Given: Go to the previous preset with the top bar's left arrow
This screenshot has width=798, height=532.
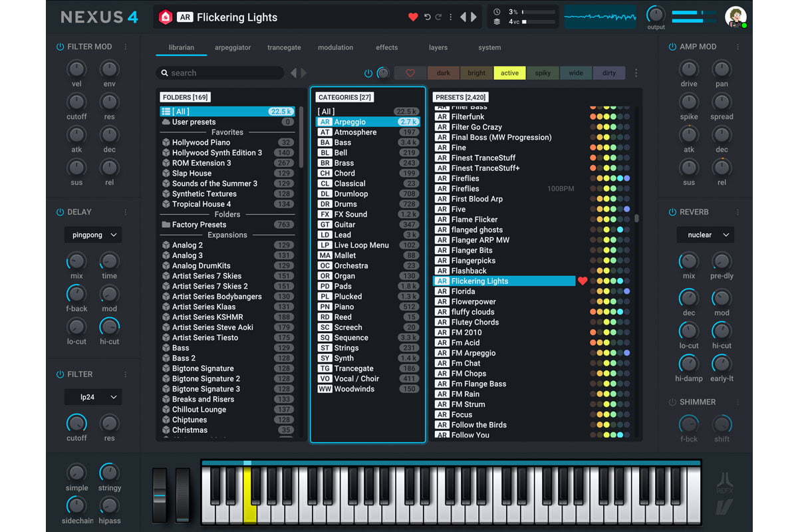Looking at the screenshot, I should (464, 17).
